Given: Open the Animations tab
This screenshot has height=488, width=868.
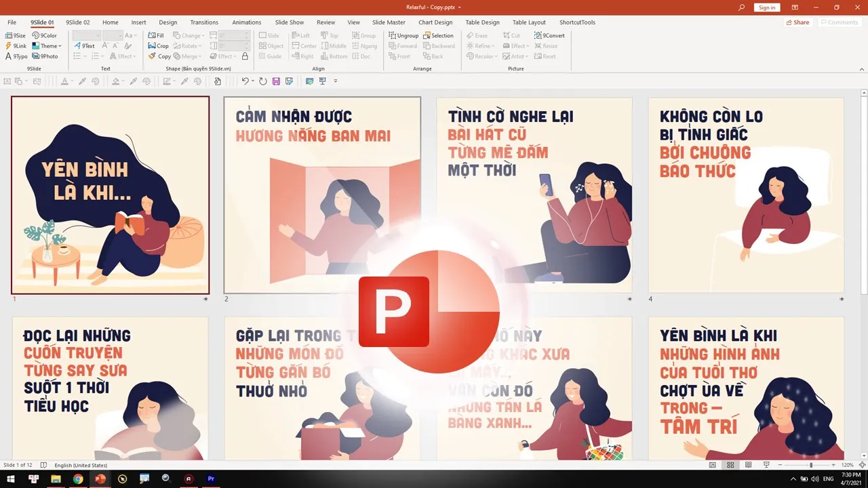Looking at the screenshot, I should tap(247, 22).
